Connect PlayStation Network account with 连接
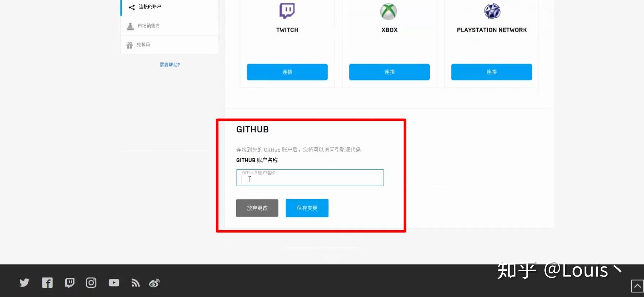The width and height of the screenshot is (644, 297). 492,72
